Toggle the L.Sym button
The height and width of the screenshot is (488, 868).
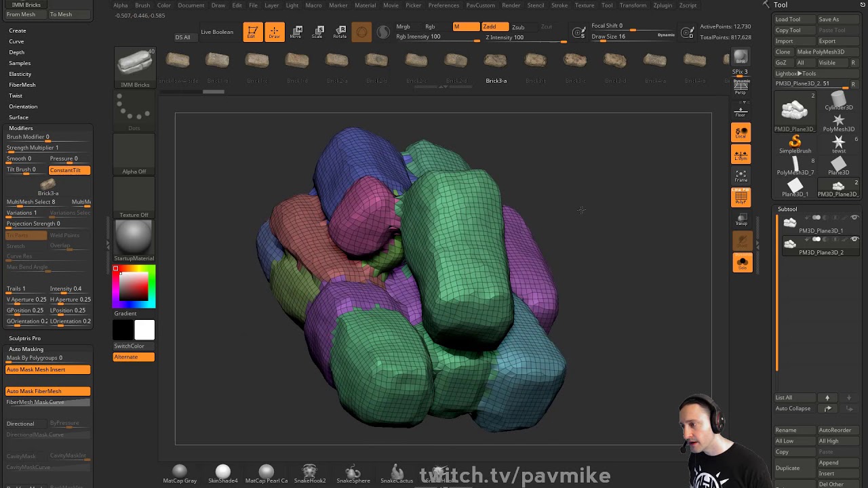coord(741,155)
